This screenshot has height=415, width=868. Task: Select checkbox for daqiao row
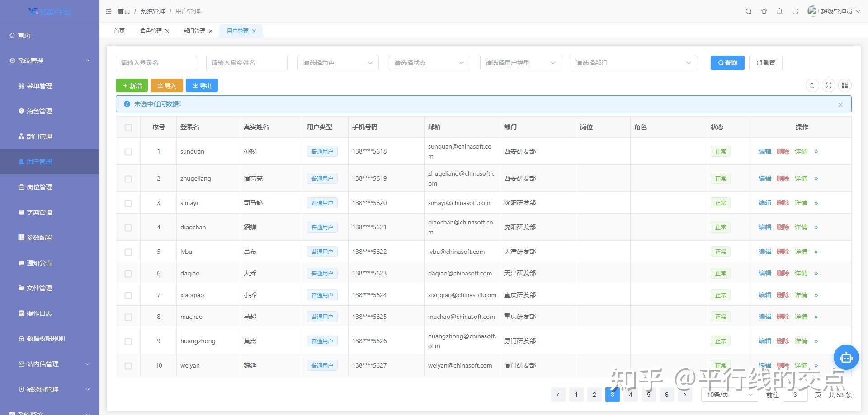128,274
